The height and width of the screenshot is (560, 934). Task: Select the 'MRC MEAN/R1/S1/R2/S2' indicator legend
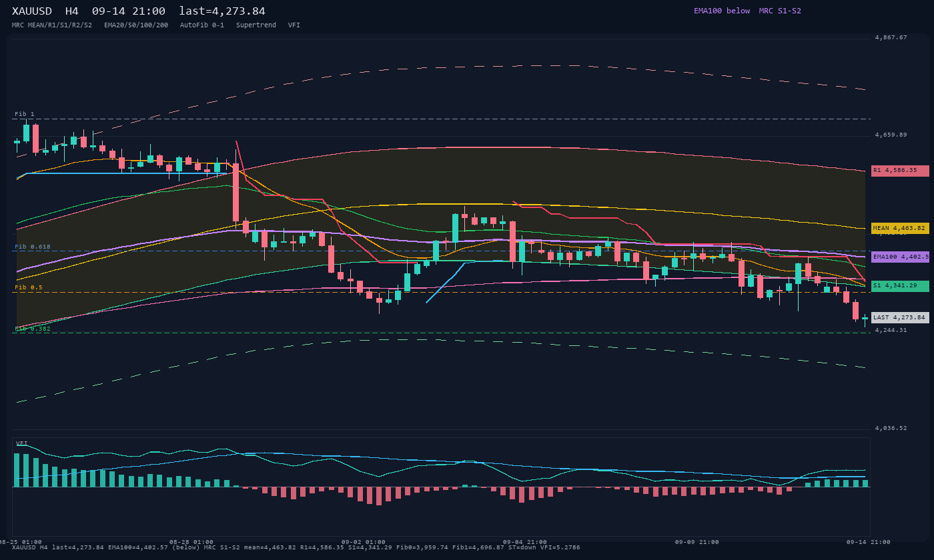[x=52, y=25]
